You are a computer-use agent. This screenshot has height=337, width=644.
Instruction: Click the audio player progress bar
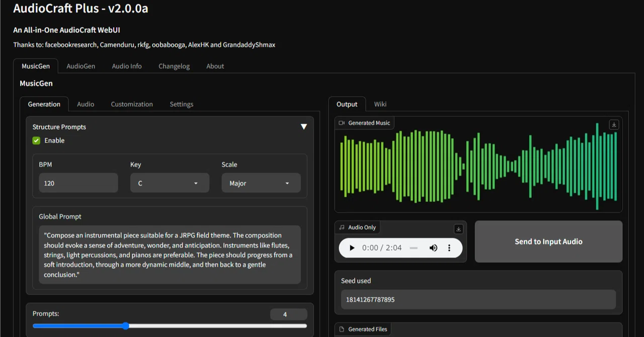tap(414, 248)
